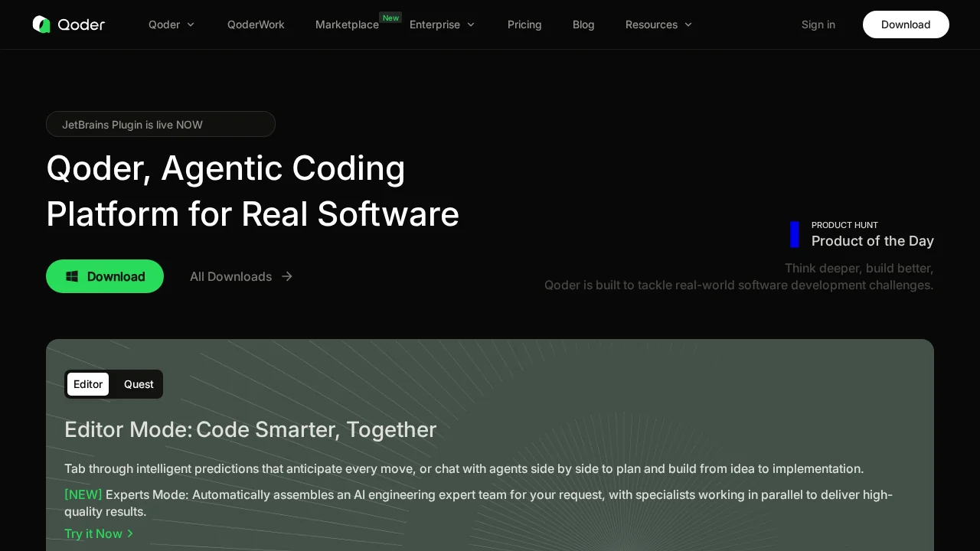Expand the Enterprise navigation dropdown
This screenshot has width=980, height=551.
click(443, 24)
